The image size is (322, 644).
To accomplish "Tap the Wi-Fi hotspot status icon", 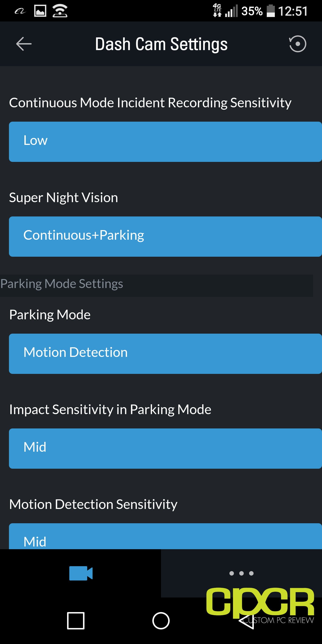I will coord(60,11).
